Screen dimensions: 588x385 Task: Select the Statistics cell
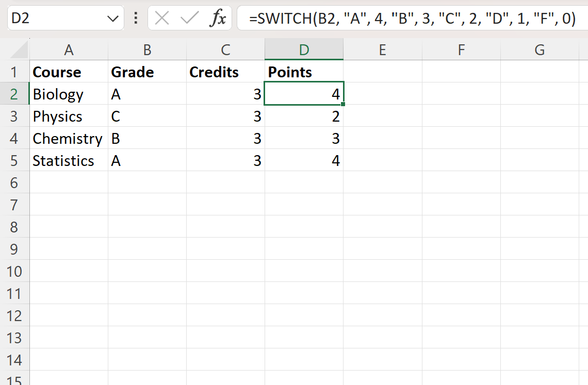(69, 160)
